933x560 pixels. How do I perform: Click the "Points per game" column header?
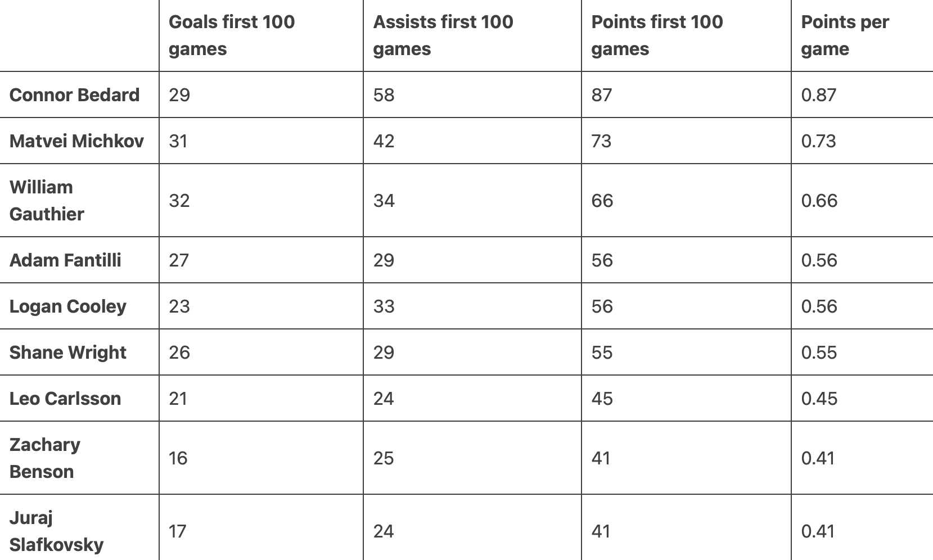click(x=845, y=35)
